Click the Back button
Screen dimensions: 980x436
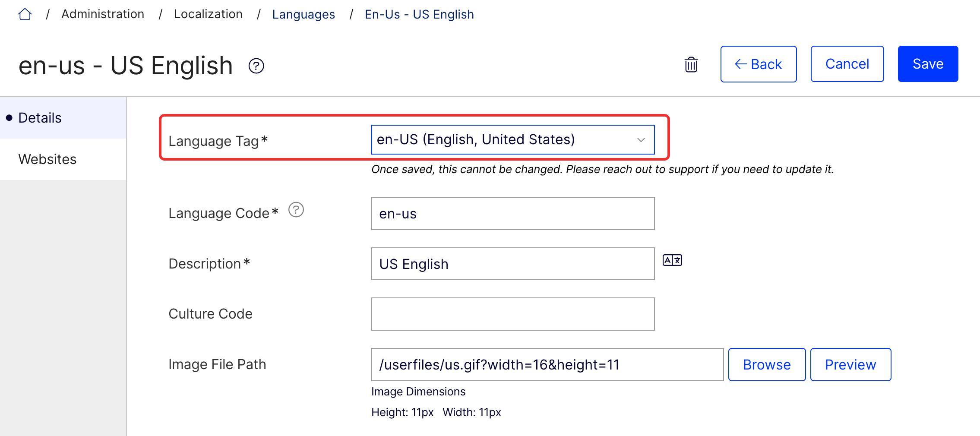click(x=758, y=63)
